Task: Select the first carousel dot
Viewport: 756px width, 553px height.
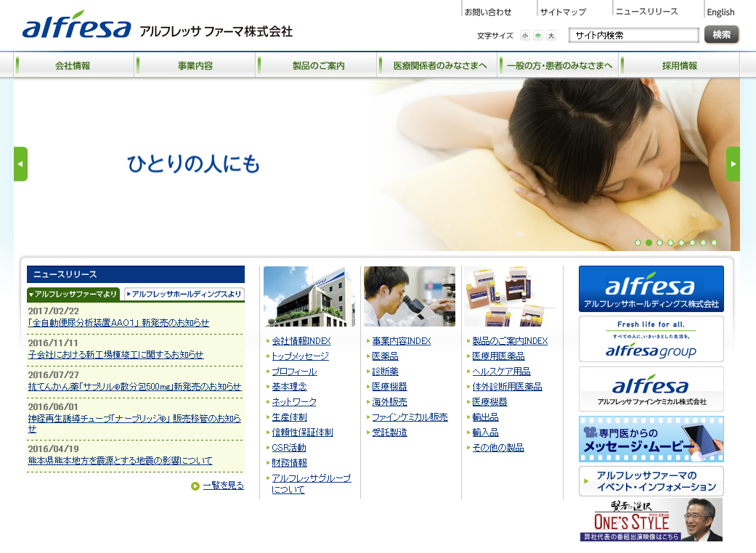Action: [x=638, y=243]
